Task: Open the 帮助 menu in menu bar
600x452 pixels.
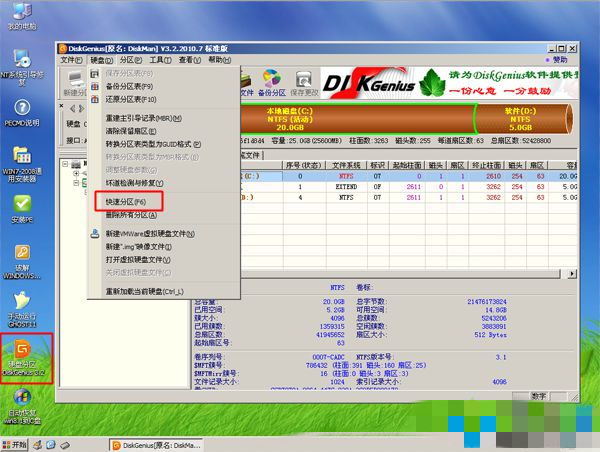Action: pos(215,60)
